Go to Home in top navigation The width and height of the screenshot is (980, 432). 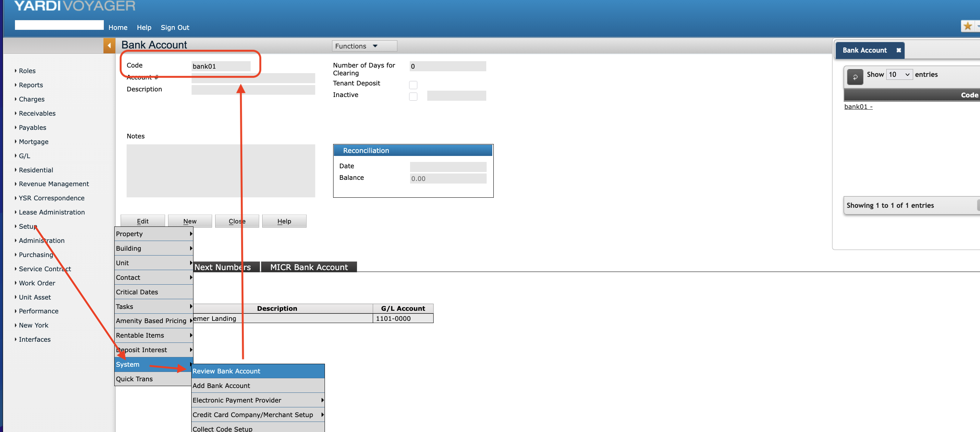118,27
